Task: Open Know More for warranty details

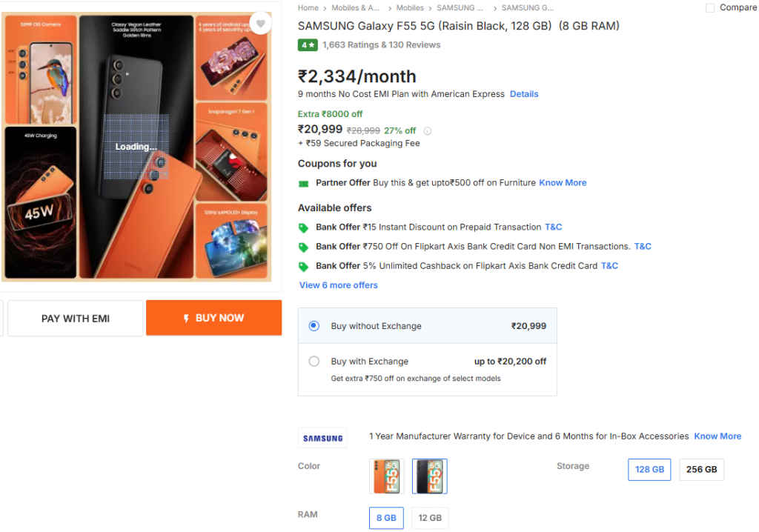Action: (717, 436)
